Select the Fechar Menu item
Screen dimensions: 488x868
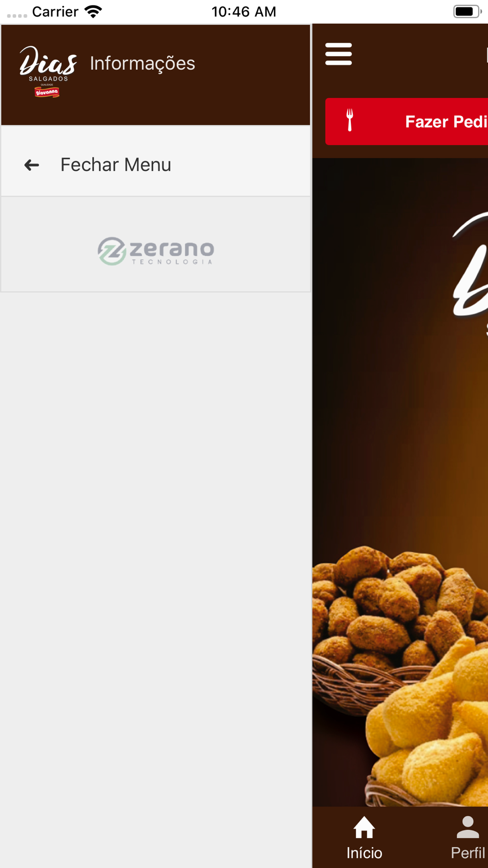pyautogui.click(x=156, y=165)
